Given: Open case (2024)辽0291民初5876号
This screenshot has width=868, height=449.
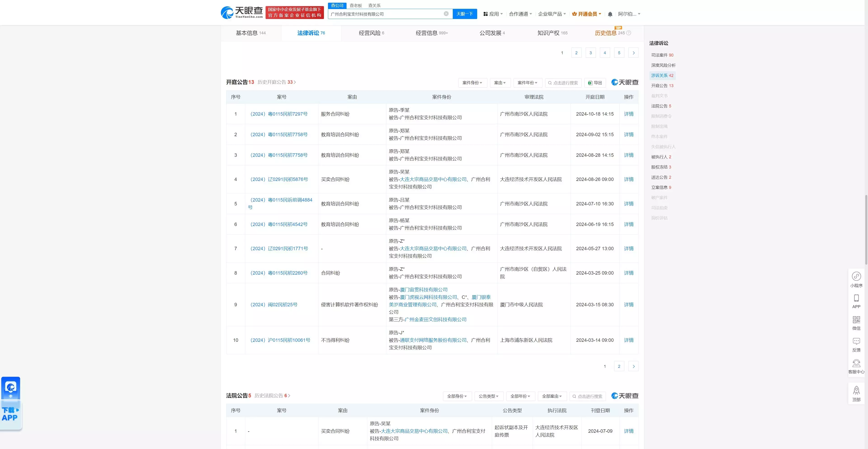Looking at the screenshot, I should pyautogui.click(x=279, y=179).
